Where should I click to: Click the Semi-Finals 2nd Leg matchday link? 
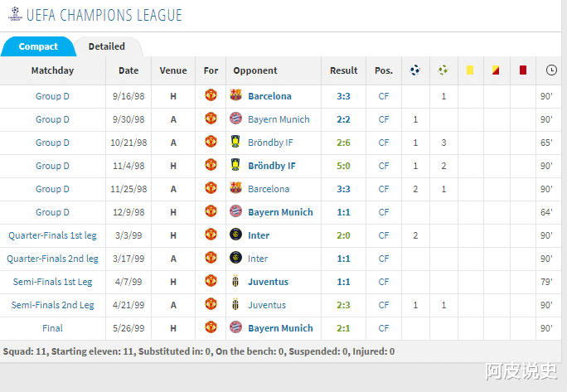(x=53, y=305)
